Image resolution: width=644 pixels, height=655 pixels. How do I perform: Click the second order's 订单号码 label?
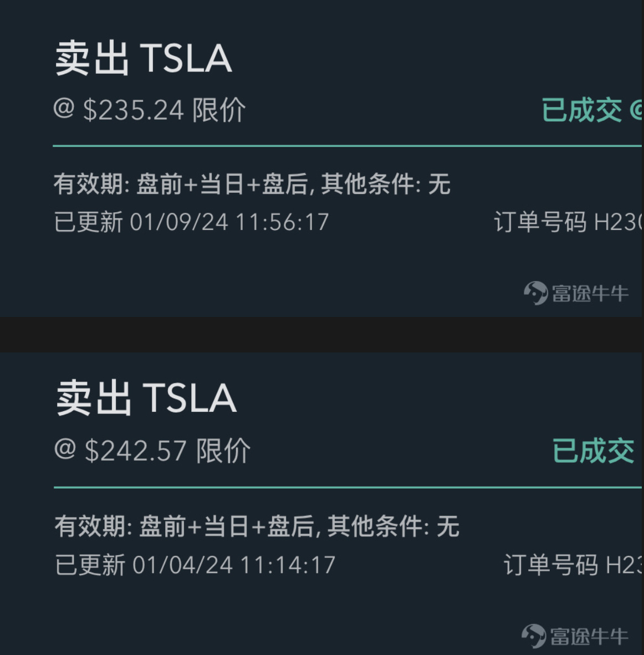551,565
